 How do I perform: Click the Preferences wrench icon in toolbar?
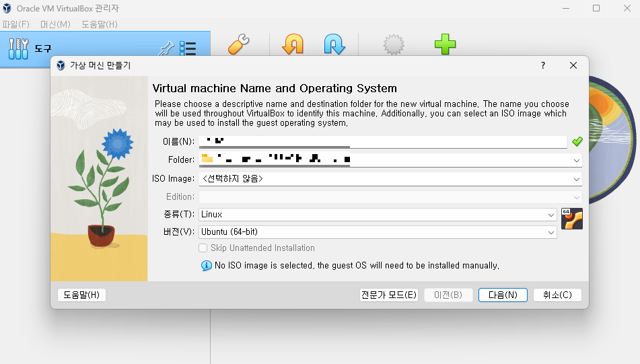[x=239, y=44]
